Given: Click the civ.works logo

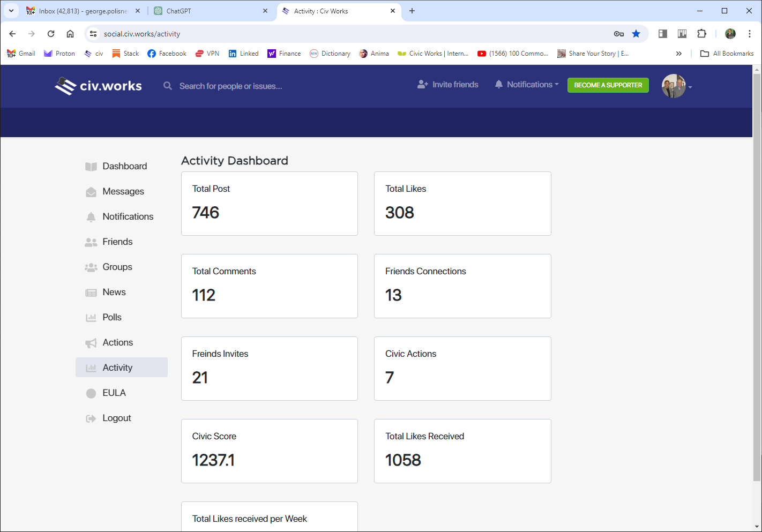Looking at the screenshot, I should click(99, 86).
